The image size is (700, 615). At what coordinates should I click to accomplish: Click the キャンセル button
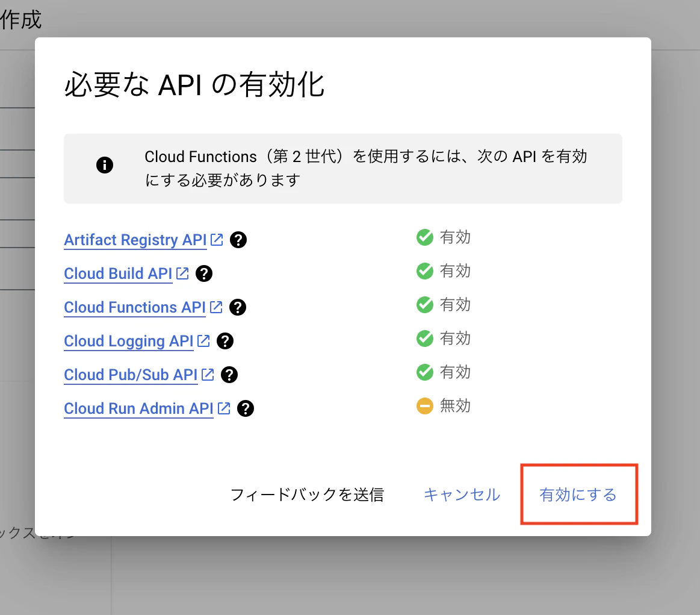click(x=462, y=495)
